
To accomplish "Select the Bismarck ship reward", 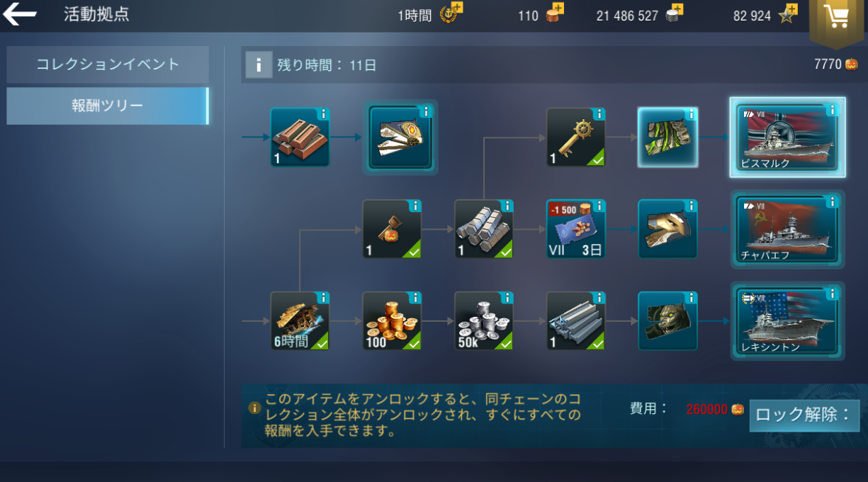I will 787,138.
